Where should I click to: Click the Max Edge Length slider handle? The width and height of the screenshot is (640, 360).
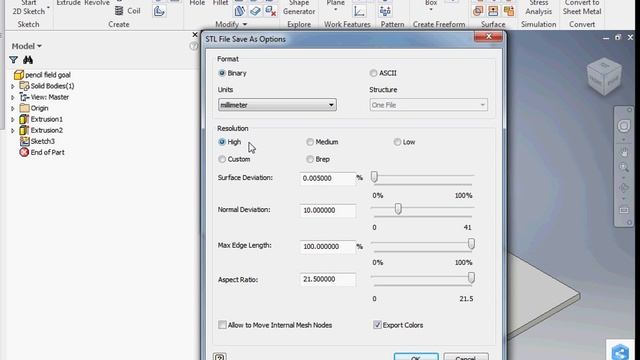(471, 244)
